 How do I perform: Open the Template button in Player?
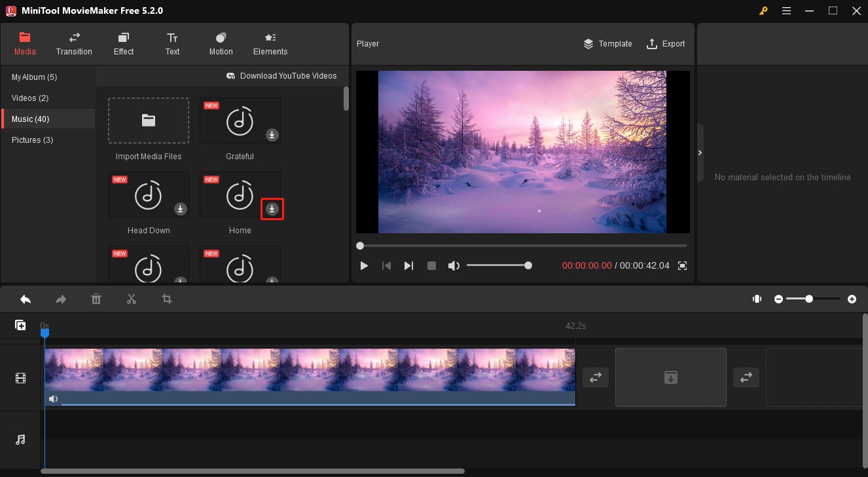(607, 44)
